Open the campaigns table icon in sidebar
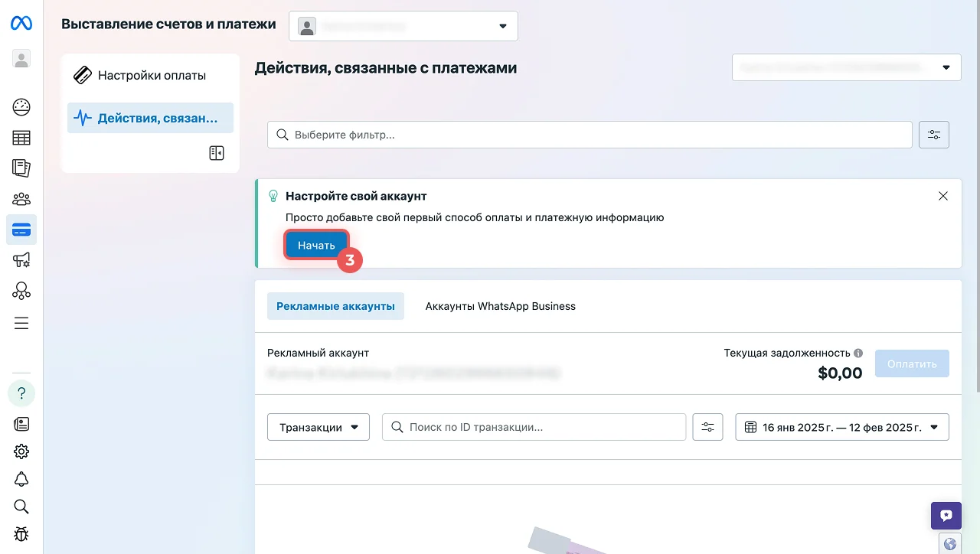The width and height of the screenshot is (980, 554). coord(21,138)
